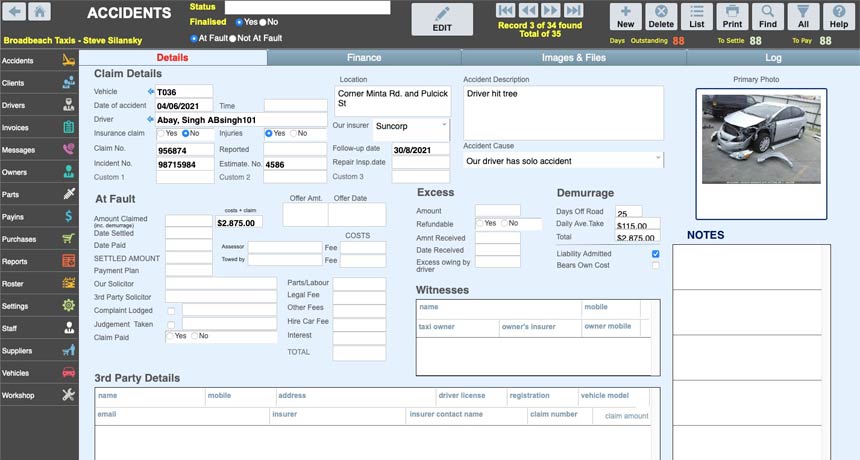Create a New accident record
This screenshot has height=460, width=860.
click(x=625, y=16)
